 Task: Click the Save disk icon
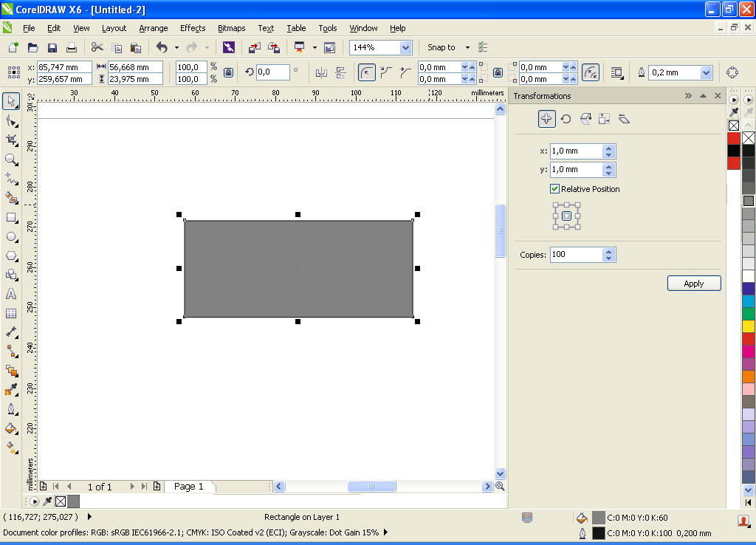pyautogui.click(x=52, y=47)
